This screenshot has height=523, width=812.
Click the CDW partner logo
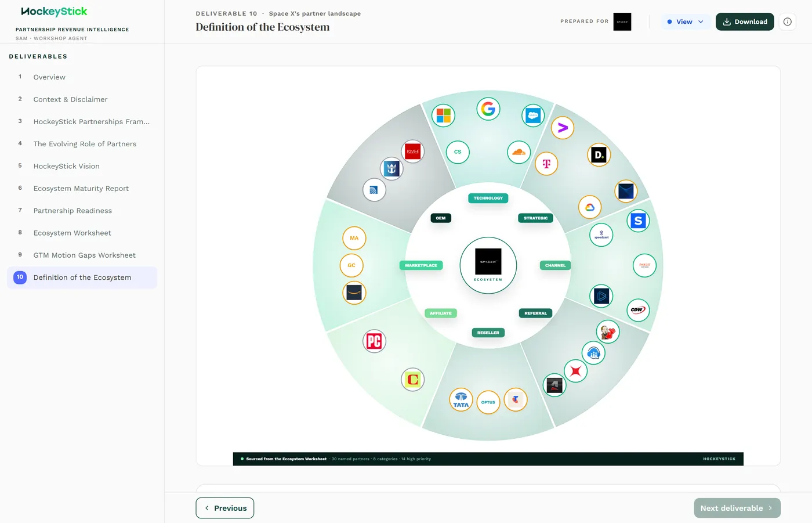pyautogui.click(x=638, y=310)
